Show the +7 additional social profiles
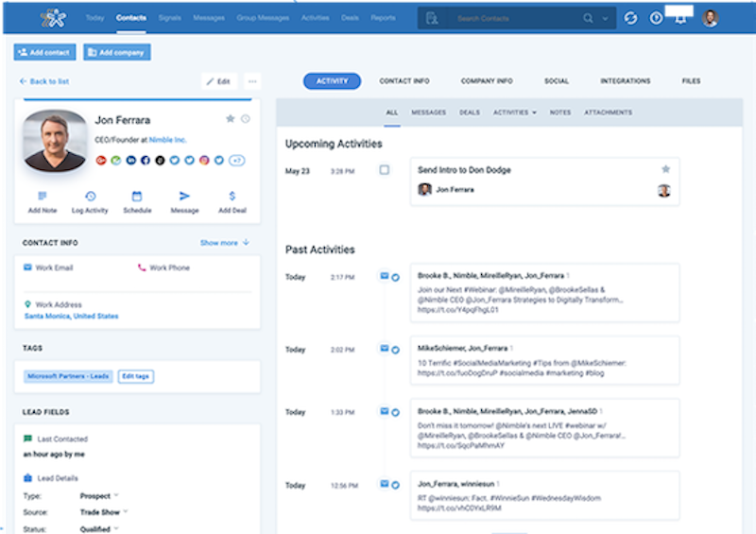756x534 pixels. pyautogui.click(x=237, y=160)
